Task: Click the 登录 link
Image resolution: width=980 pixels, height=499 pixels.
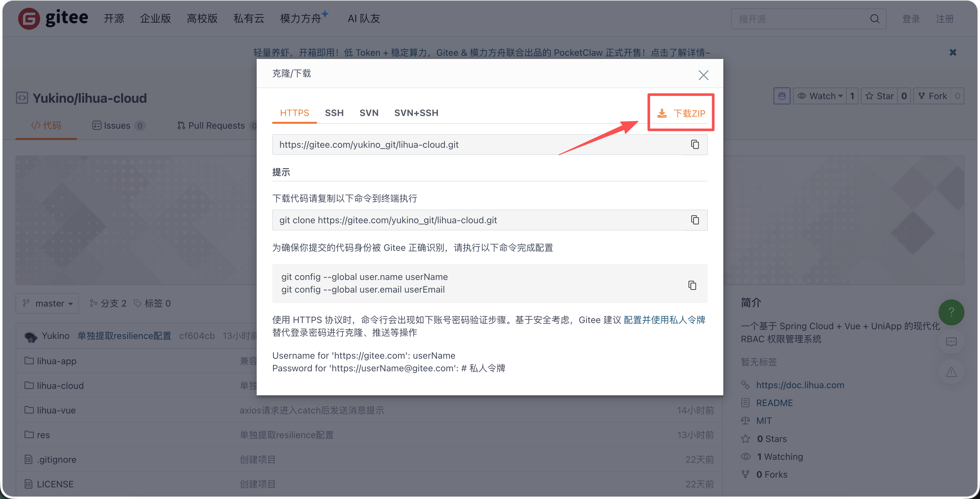Action: click(x=911, y=19)
